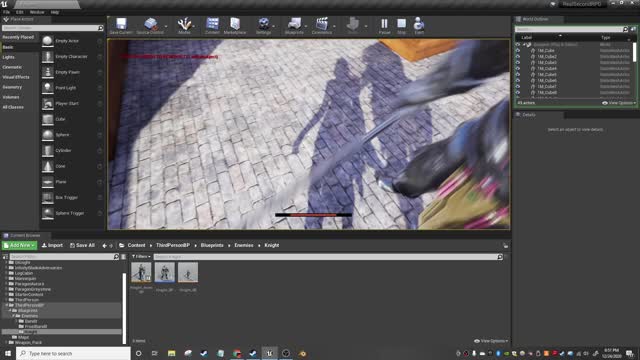
Task: Open the Settings dropdown arrow
Action: point(274,27)
